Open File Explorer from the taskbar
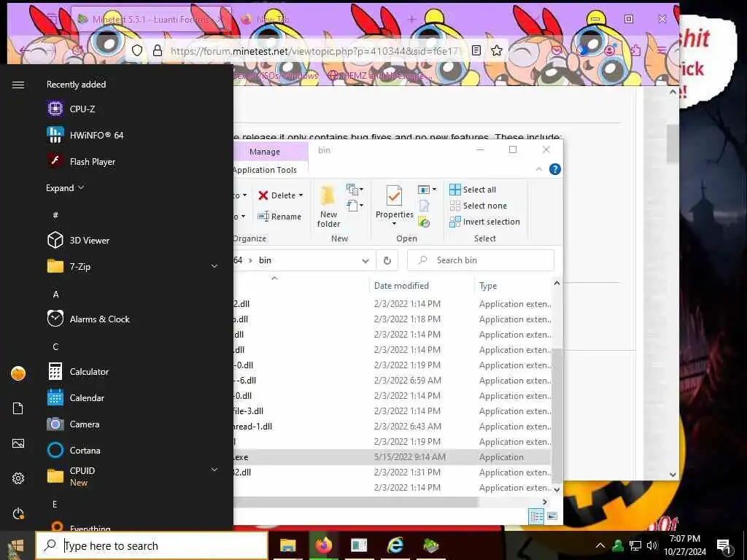The width and height of the screenshot is (747, 560). 287,545
